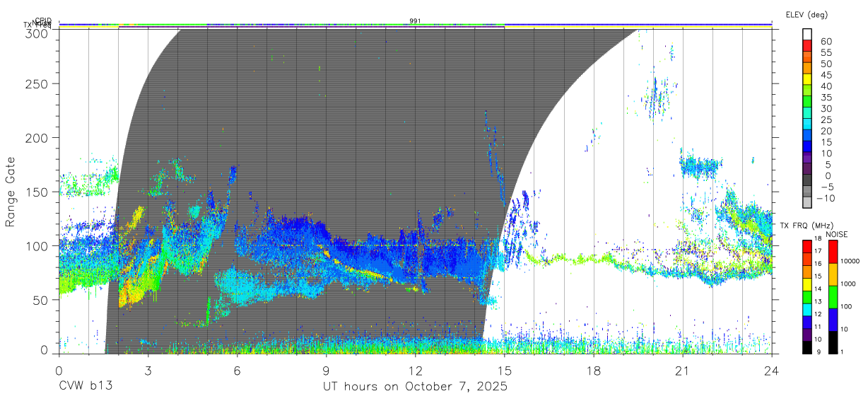Select the dark gray −5 to 0 ELEV segment
868x401 pixels.
pyautogui.click(x=807, y=181)
